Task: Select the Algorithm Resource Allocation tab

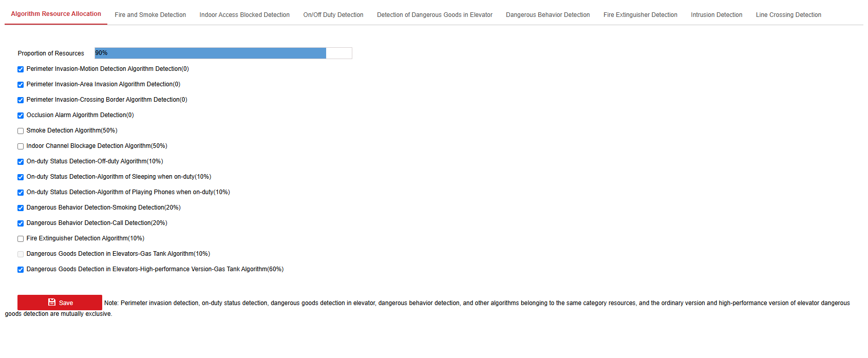Action: [56, 14]
